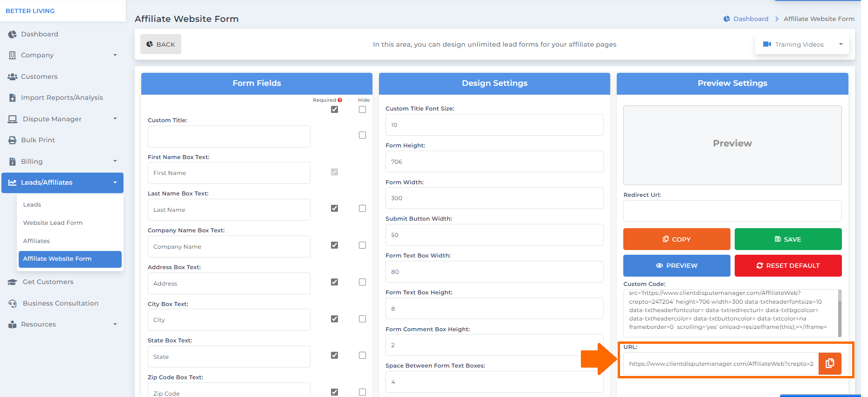
Task: Uncheck Required for Company Name field
Action: 334,245
